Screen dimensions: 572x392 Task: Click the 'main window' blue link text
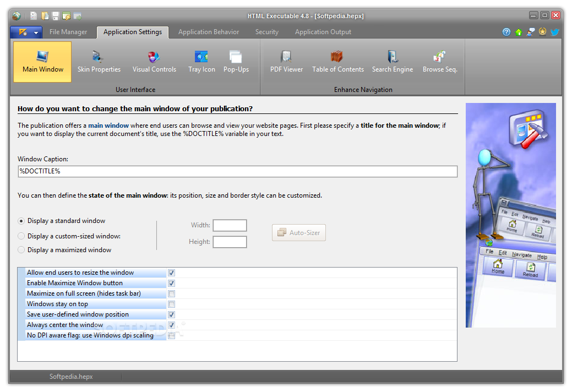pyautogui.click(x=108, y=126)
